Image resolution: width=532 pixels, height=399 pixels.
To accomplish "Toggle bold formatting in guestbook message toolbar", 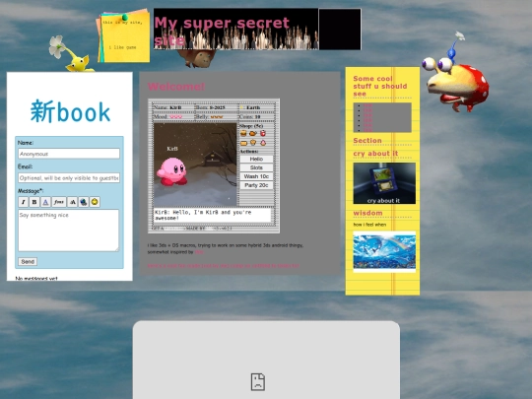I will tap(34, 202).
